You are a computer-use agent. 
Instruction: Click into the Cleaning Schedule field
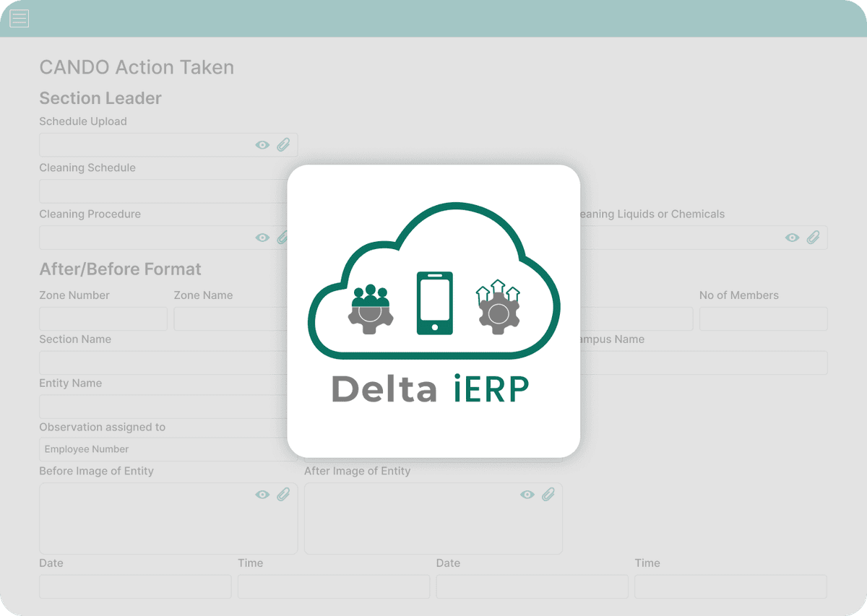[163, 191]
